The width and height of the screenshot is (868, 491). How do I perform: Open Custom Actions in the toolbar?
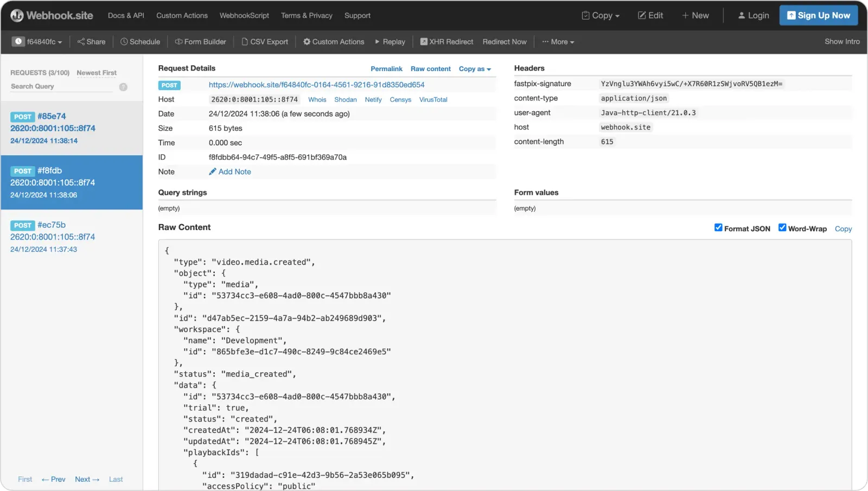pyautogui.click(x=334, y=42)
